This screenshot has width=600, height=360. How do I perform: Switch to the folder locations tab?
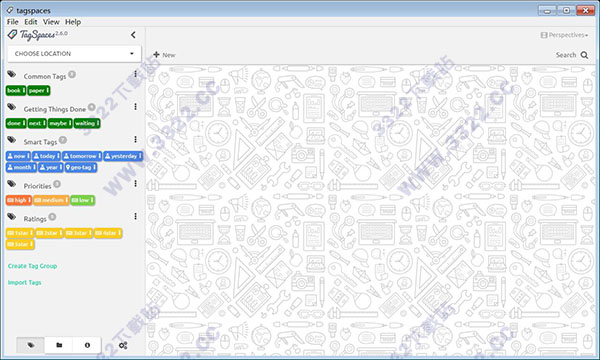(59, 345)
